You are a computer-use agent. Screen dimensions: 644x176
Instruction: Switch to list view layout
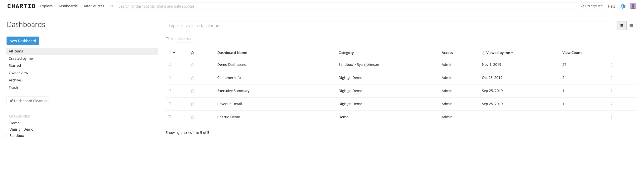tap(621, 26)
